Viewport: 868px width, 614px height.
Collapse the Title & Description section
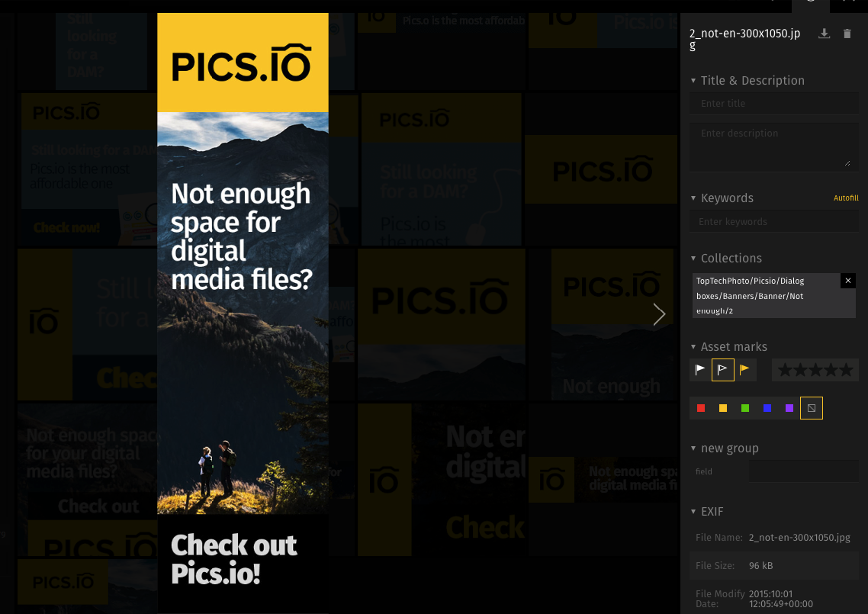(x=693, y=81)
